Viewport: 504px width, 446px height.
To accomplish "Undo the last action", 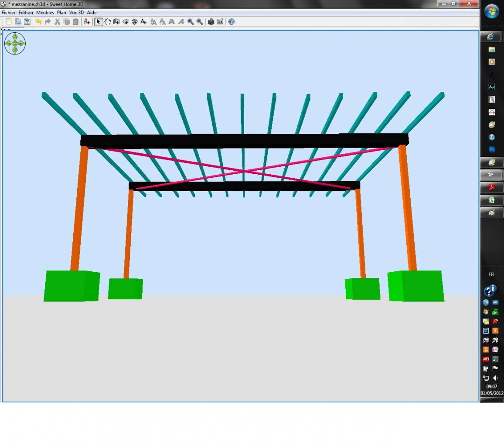I will [38, 22].
